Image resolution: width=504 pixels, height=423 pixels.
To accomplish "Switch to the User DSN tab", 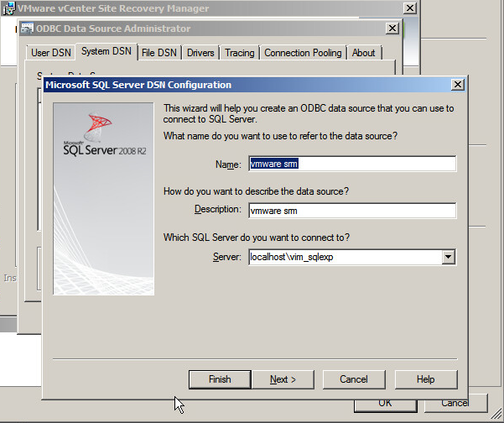I will tap(51, 53).
